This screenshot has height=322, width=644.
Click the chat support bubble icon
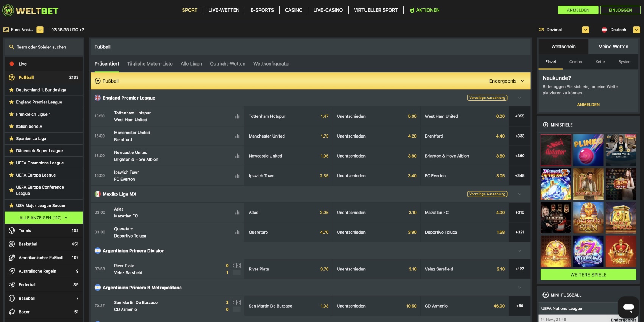[x=628, y=307]
